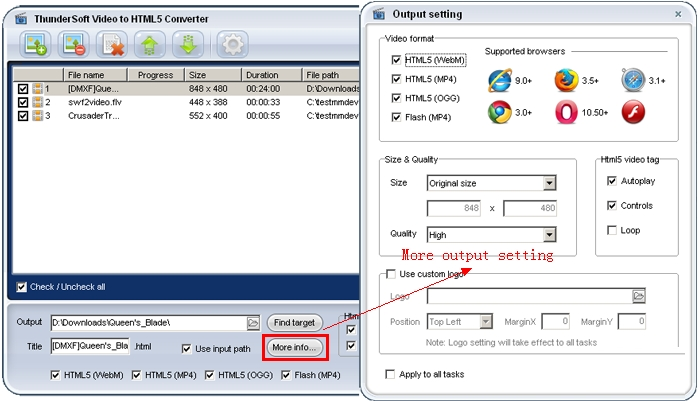Click the Logo path input field
The image size is (699, 401).
(530, 296)
